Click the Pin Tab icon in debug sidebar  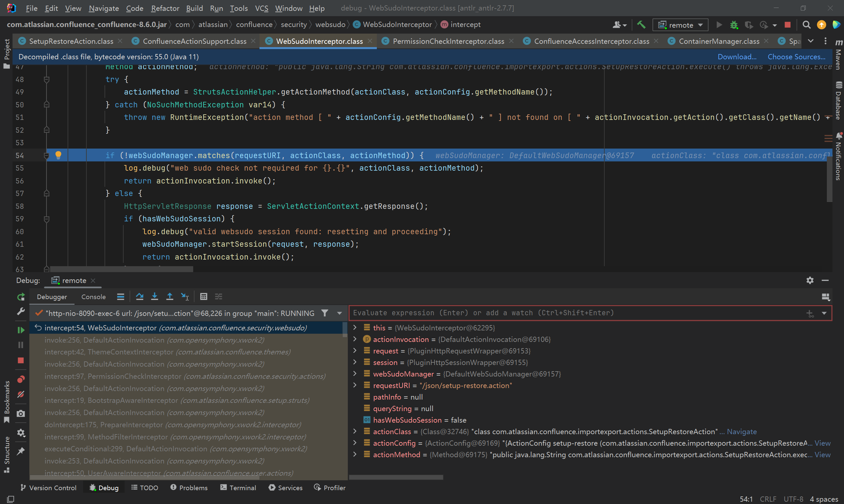(x=21, y=451)
